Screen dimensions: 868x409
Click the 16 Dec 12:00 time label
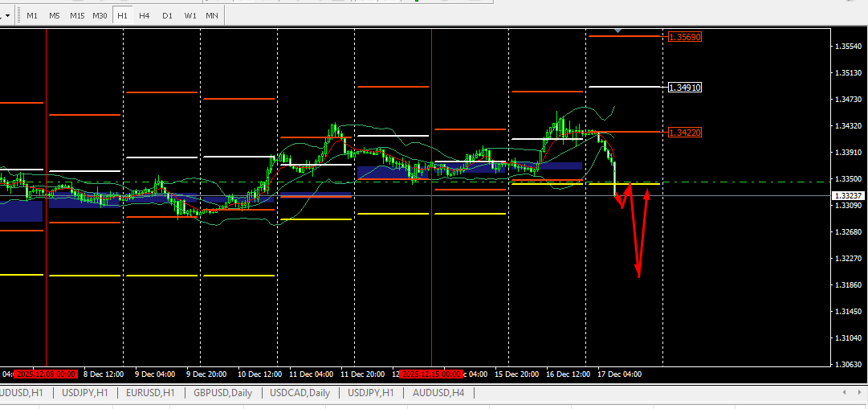click(568, 374)
